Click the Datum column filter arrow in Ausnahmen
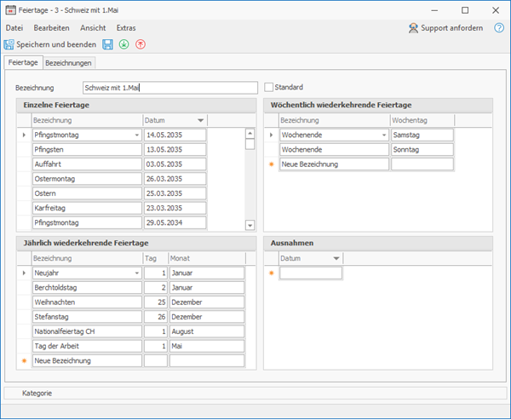 click(336, 259)
